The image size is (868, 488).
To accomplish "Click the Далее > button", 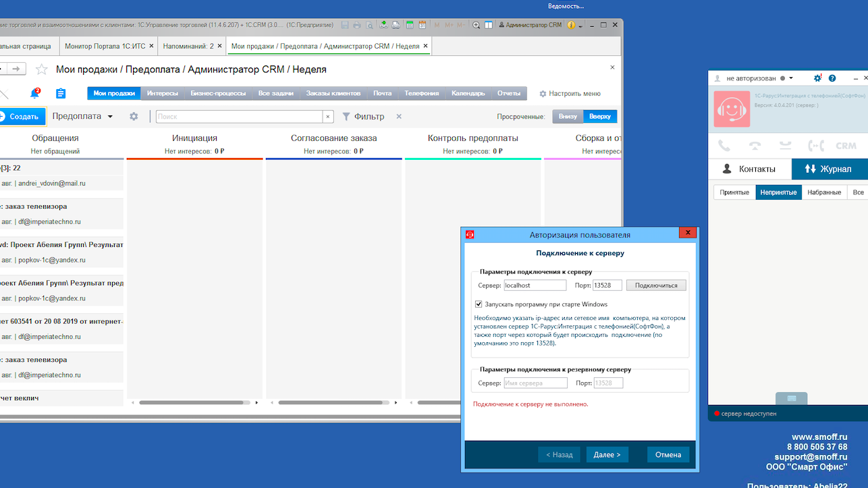I will (607, 455).
